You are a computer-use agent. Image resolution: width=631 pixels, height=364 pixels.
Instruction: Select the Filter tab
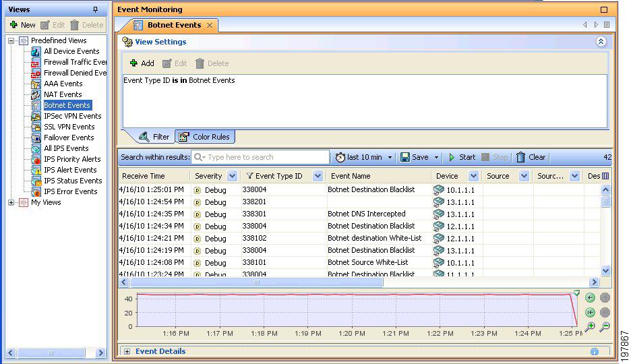coord(154,137)
